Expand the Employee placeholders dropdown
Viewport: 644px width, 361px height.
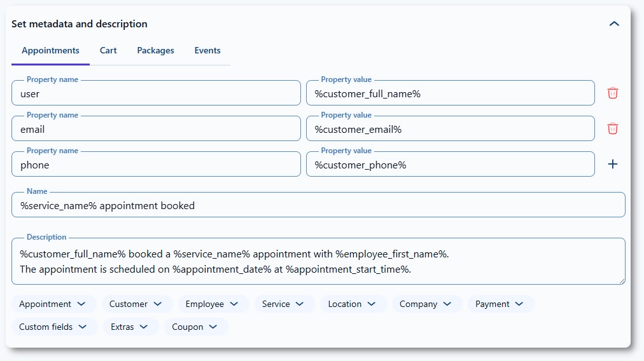(x=212, y=304)
